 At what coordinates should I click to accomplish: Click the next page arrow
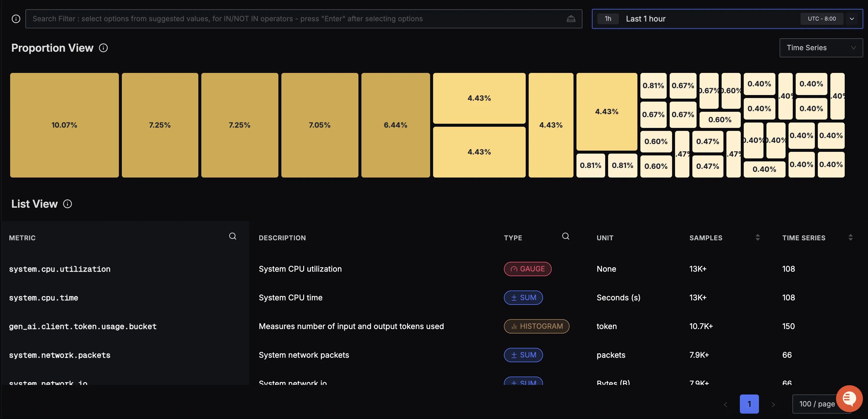tap(773, 404)
